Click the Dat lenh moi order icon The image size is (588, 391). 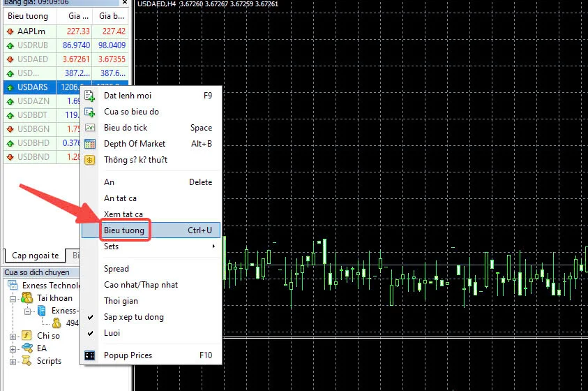(x=89, y=96)
